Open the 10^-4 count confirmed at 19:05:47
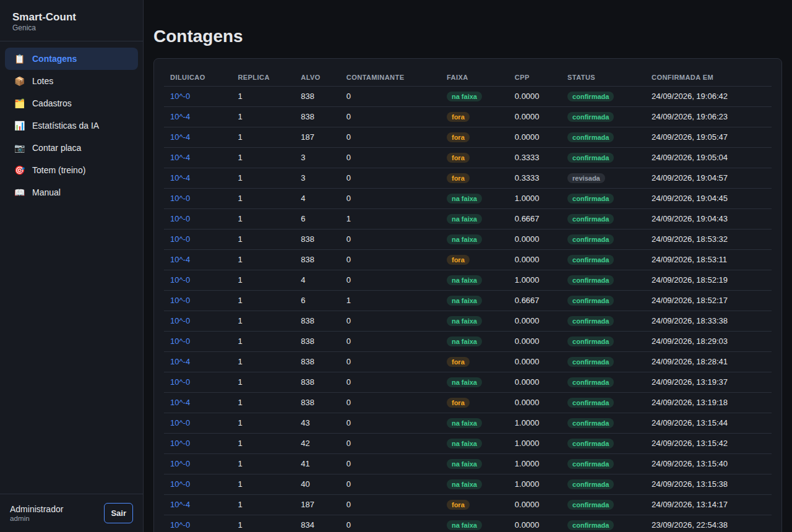 180,137
